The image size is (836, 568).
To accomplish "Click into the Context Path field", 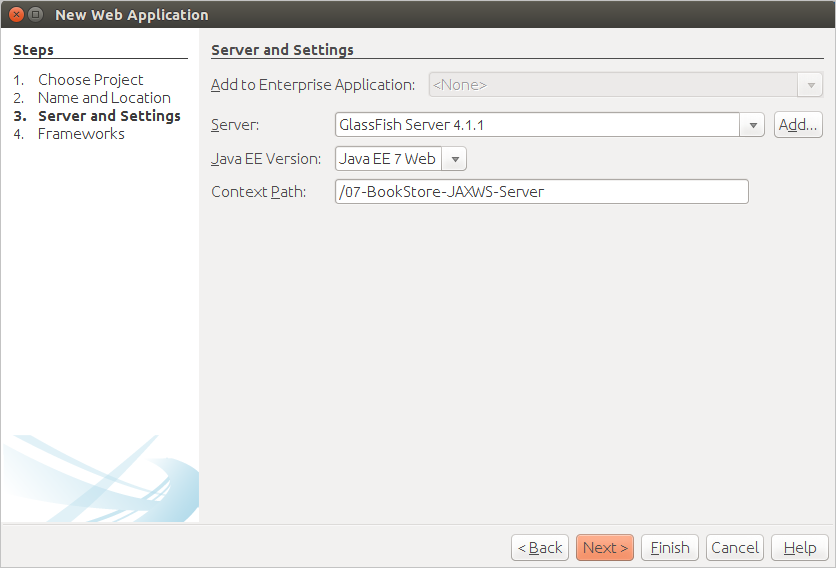I will 542,191.
